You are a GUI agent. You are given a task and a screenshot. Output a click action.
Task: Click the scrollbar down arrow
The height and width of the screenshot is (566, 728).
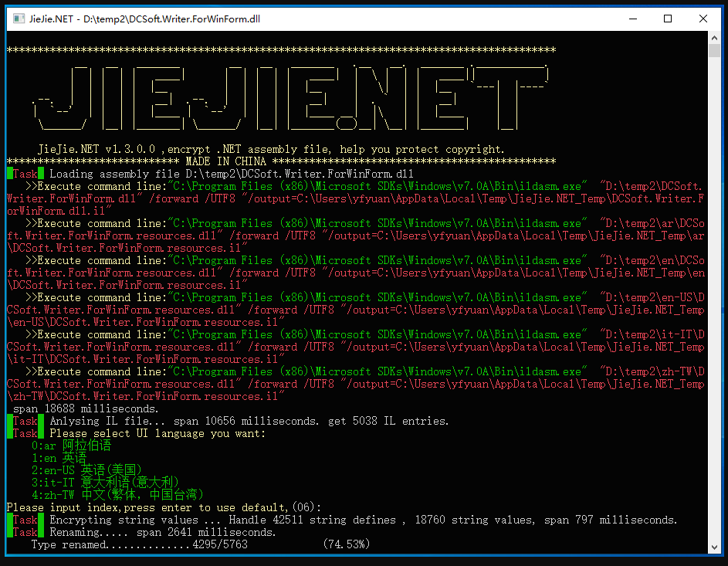tap(715, 547)
